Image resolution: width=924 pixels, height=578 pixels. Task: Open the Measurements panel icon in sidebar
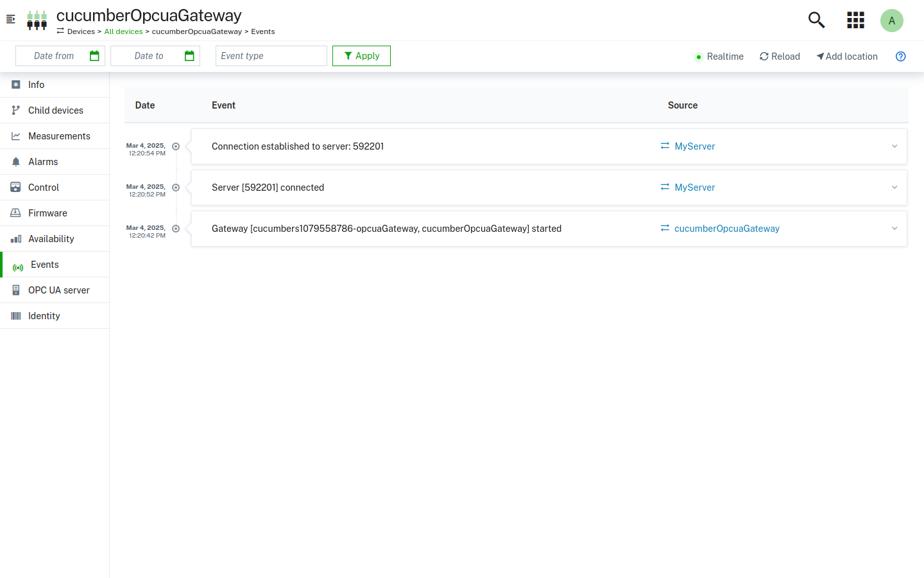pos(16,136)
